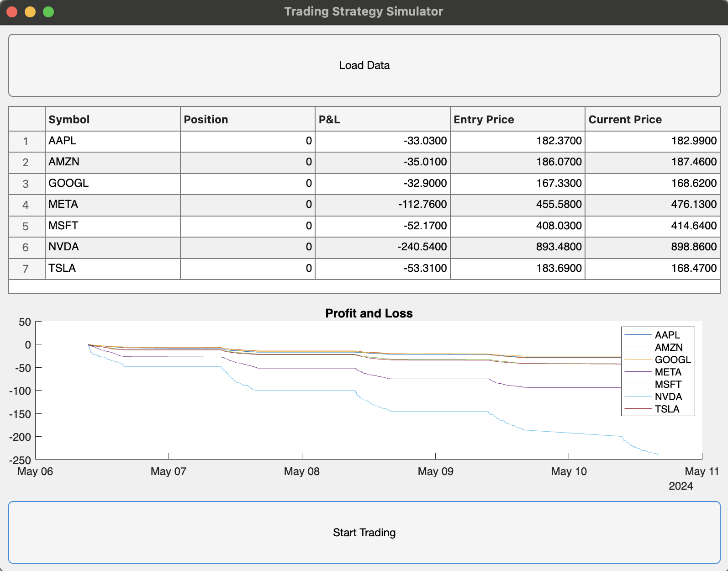This screenshot has width=728, height=571.
Task: Select row header number 1
Action: click(26, 141)
